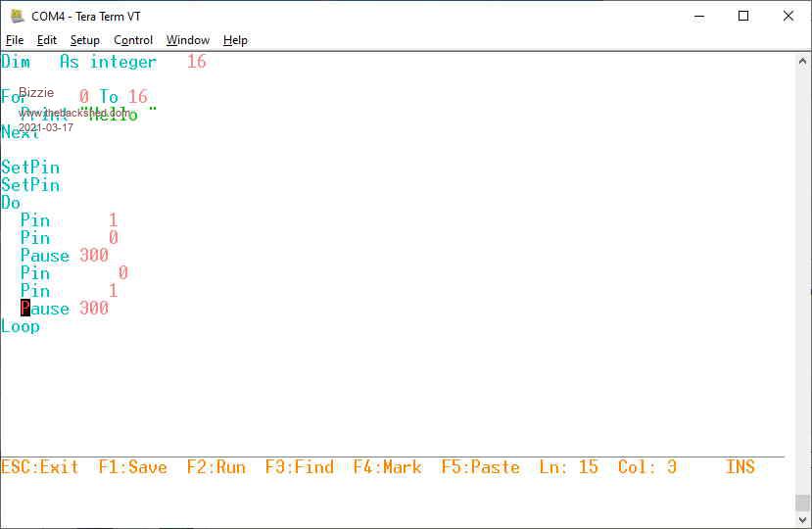Open the Edit menu
The height and width of the screenshot is (529, 812).
click(x=47, y=40)
